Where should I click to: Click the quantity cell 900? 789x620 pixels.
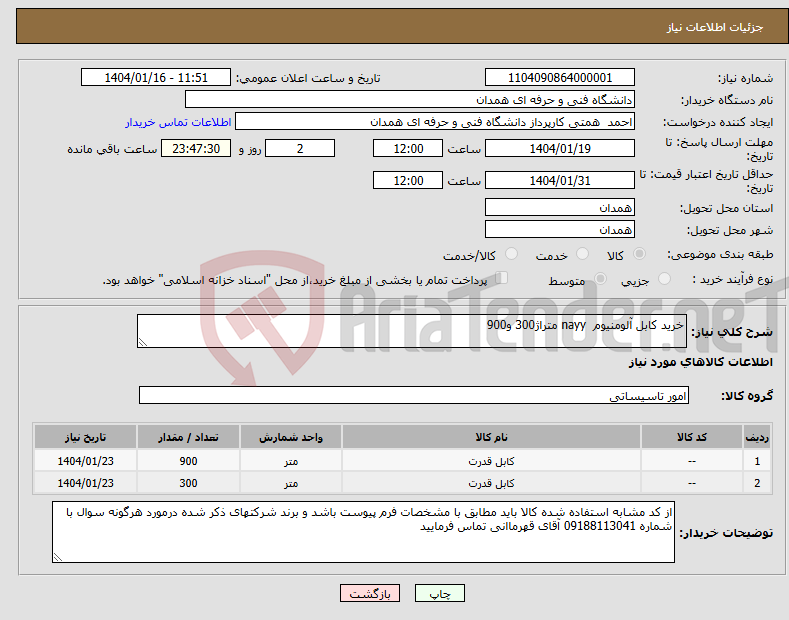[188, 461]
